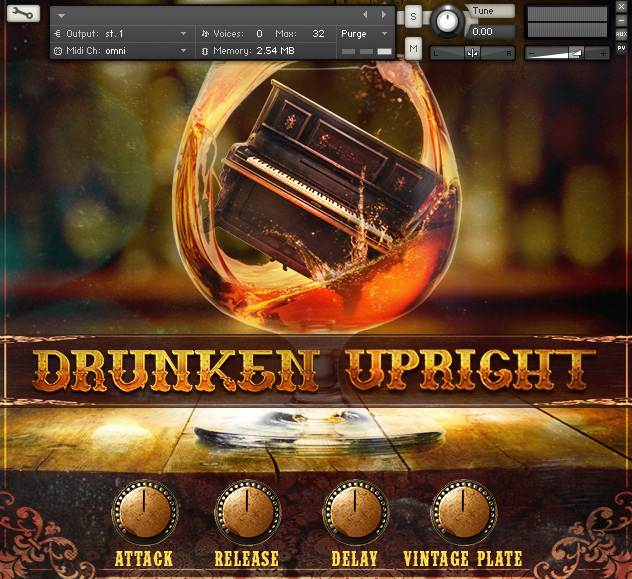Turn the Delay knob
Viewport: 632px width, 579px height.
point(356,511)
